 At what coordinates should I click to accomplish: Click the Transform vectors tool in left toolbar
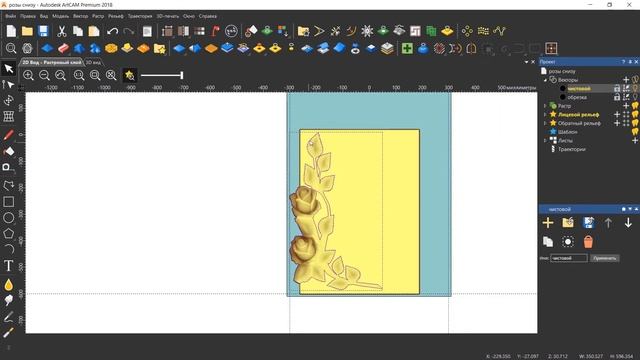pos(8,100)
